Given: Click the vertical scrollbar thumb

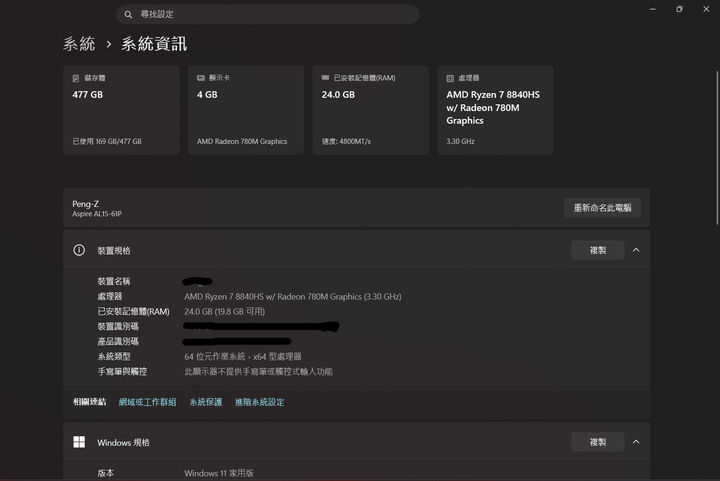Looking at the screenshot, I should (x=717, y=148).
